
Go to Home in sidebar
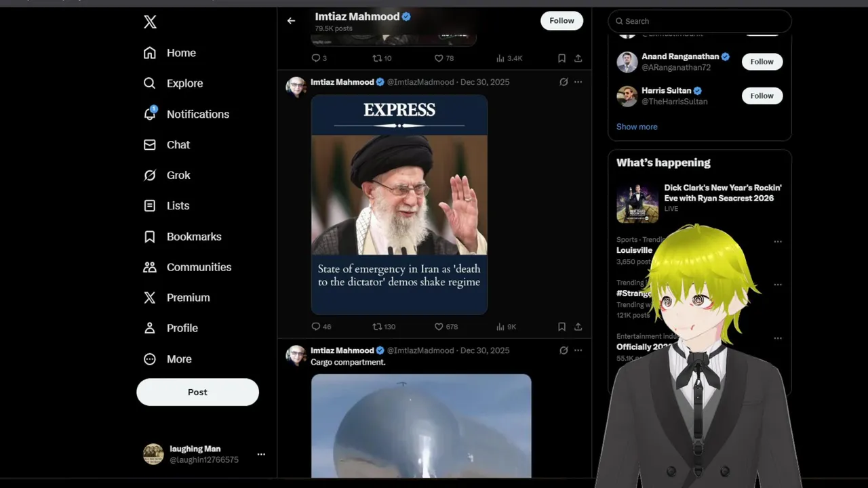click(170, 53)
